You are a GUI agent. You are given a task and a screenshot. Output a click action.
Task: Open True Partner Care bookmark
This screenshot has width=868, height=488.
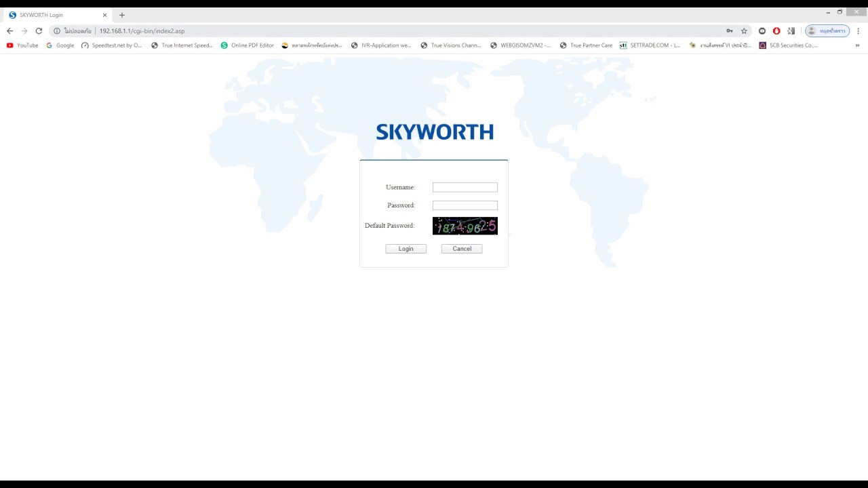586,45
